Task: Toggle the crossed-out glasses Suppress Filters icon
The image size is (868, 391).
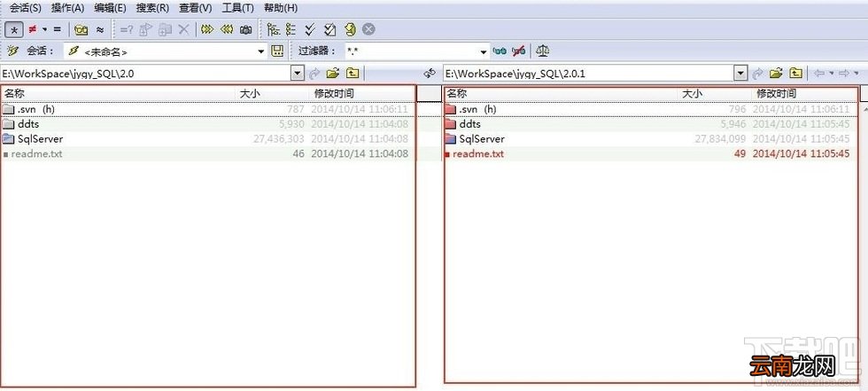Action: [x=519, y=51]
